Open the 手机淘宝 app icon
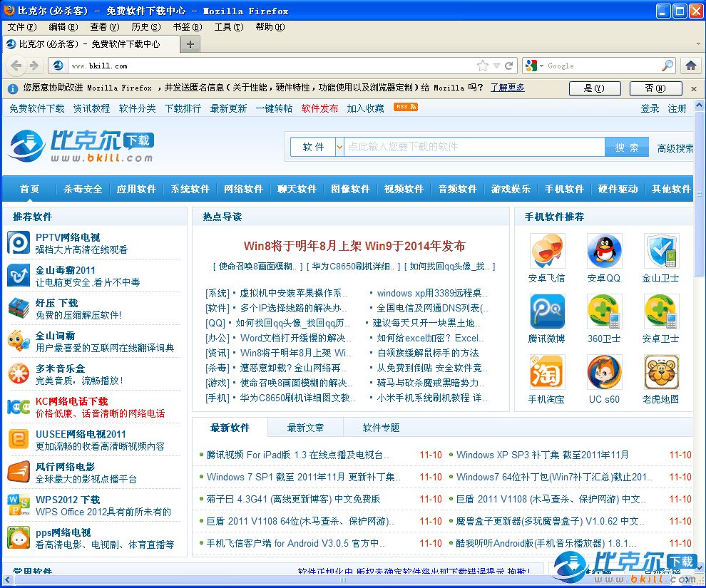 (547, 373)
